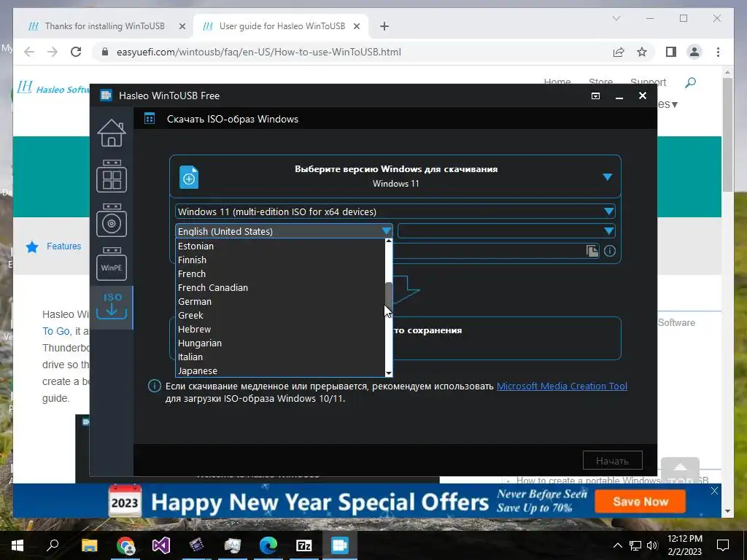This screenshot has width=747, height=560.
Task: Choose Greek from language list
Action: tap(280, 315)
